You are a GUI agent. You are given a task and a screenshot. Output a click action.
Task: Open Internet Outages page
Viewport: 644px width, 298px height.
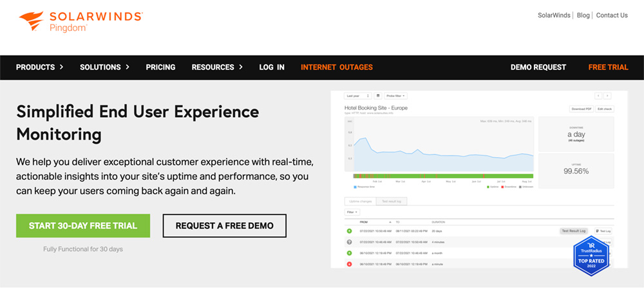pos(337,68)
